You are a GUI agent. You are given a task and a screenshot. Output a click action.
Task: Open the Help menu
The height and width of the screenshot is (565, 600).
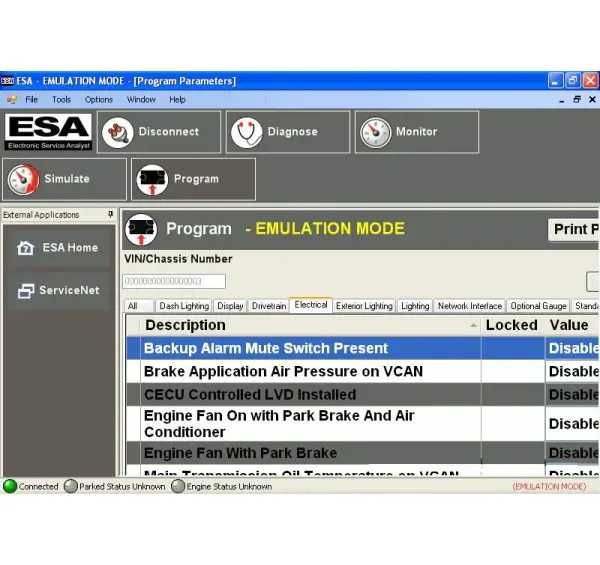pos(177,99)
